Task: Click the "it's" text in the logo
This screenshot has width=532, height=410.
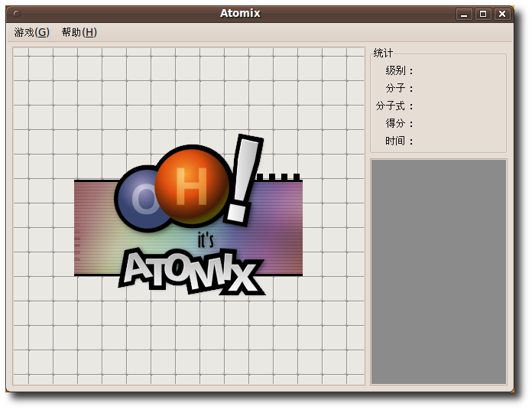Action: tap(206, 240)
